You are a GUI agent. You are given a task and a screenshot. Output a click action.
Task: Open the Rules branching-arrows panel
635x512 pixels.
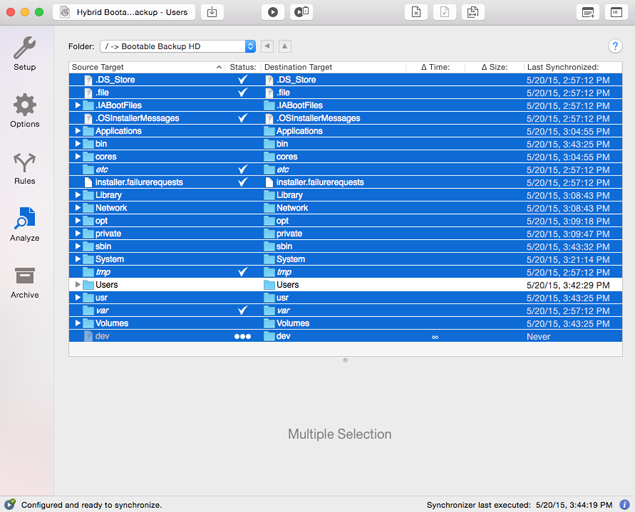pyautogui.click(x=25, y=169)
